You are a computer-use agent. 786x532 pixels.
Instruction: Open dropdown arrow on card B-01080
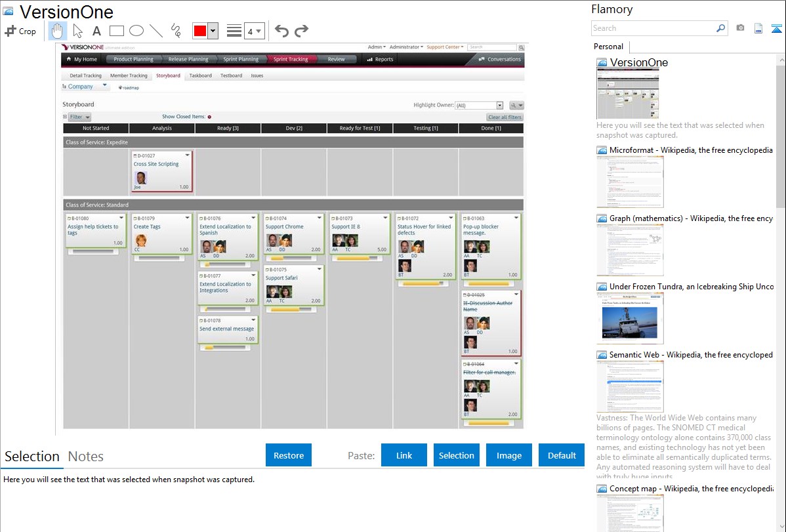click(121, 218)
